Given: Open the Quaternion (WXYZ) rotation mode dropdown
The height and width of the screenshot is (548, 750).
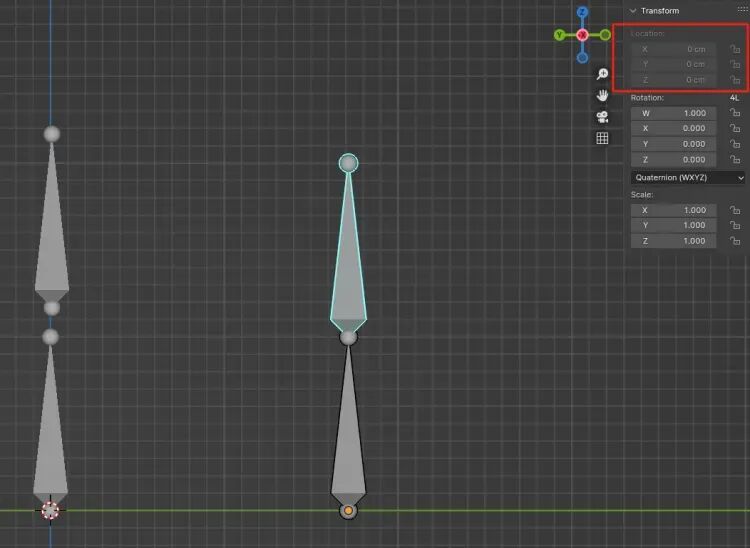Looking at the screenshot, I should click(688, 177).
